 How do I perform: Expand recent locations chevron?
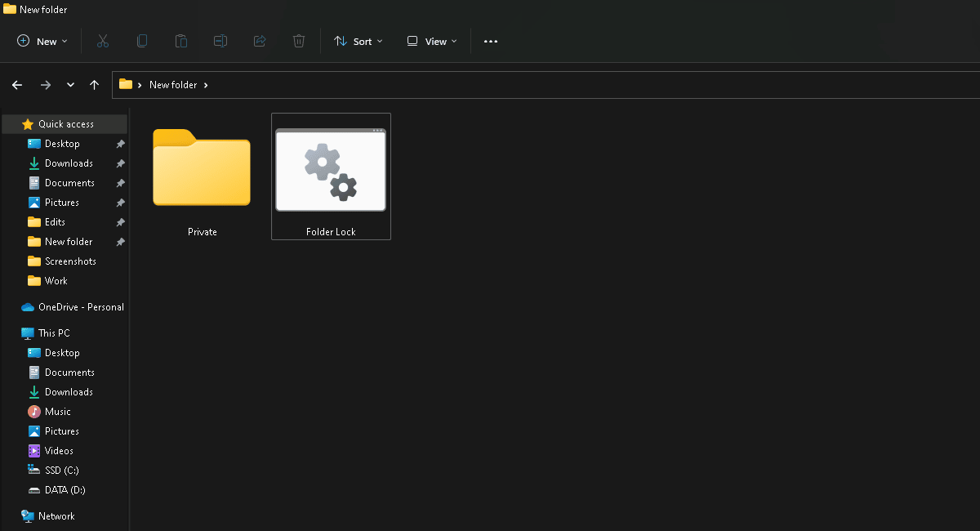pos(71,85)
